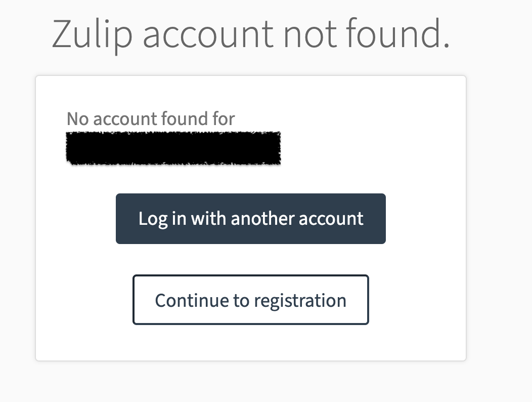Click the word "account" in the page heading
532x402 pixels.
point(208,34)
